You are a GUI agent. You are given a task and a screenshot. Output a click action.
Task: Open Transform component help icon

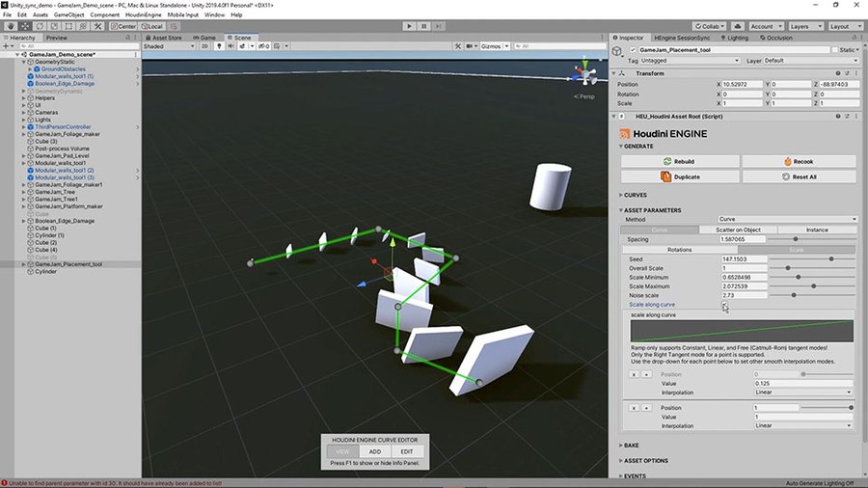point(837,73)
